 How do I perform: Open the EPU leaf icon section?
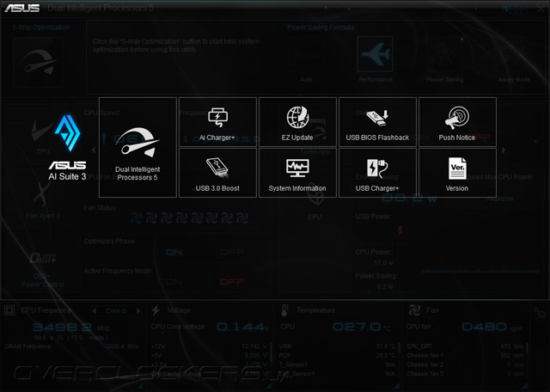pyautogui.click(x=315, y=201)
